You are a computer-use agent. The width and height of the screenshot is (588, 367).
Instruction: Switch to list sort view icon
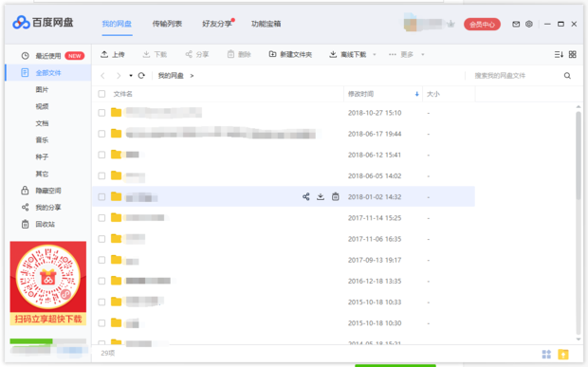pos(559,55)
